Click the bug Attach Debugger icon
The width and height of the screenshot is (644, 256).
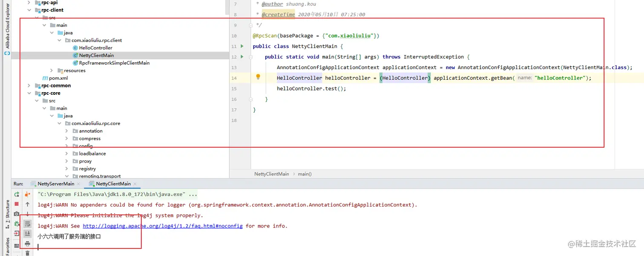pos(17,224)
